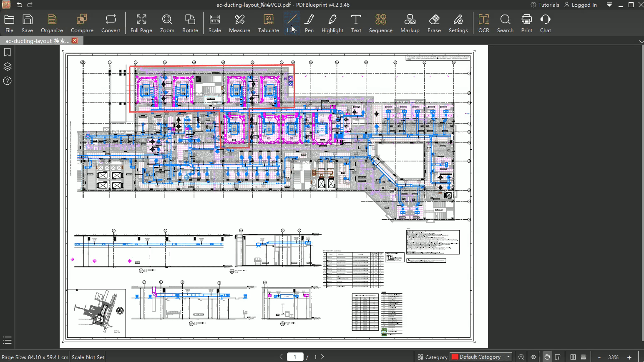Screen dimensions: 644x362
Task: Go to the next page arrow
Action: [x=322, y=357]
